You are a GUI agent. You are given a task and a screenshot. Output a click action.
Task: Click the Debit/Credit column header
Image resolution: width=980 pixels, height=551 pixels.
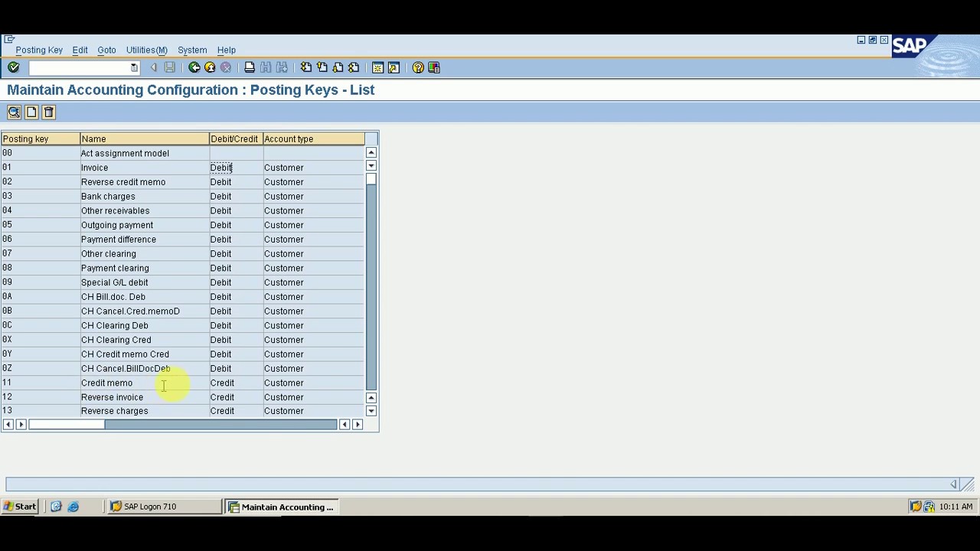pos(235,139)
